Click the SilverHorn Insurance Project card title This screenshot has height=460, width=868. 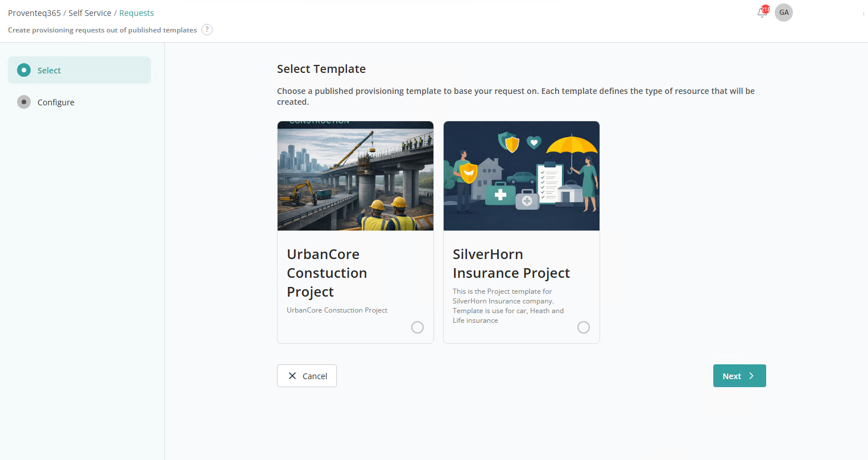(511, 264)
